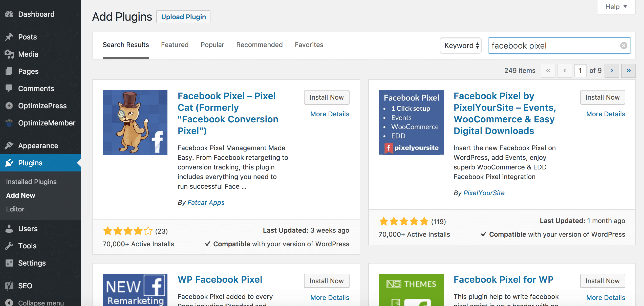Click the Yoast SEO icon
Image resolution: width=644 pixels, height=306 pixels.
9,286
